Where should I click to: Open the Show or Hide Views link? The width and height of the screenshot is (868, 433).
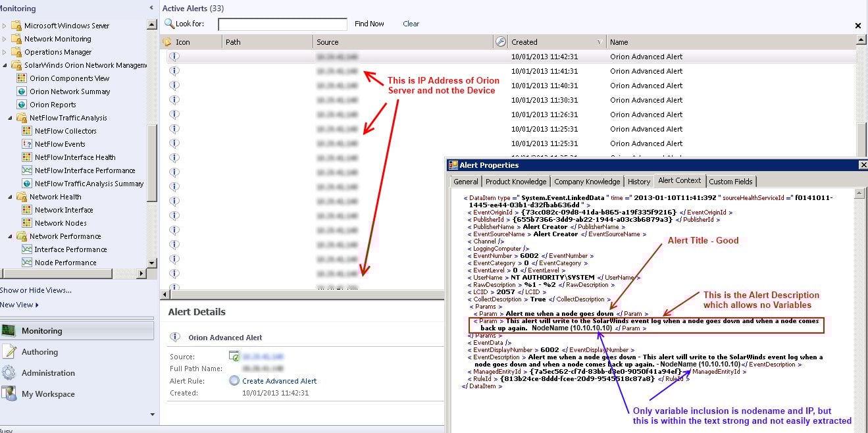point(36,290)
